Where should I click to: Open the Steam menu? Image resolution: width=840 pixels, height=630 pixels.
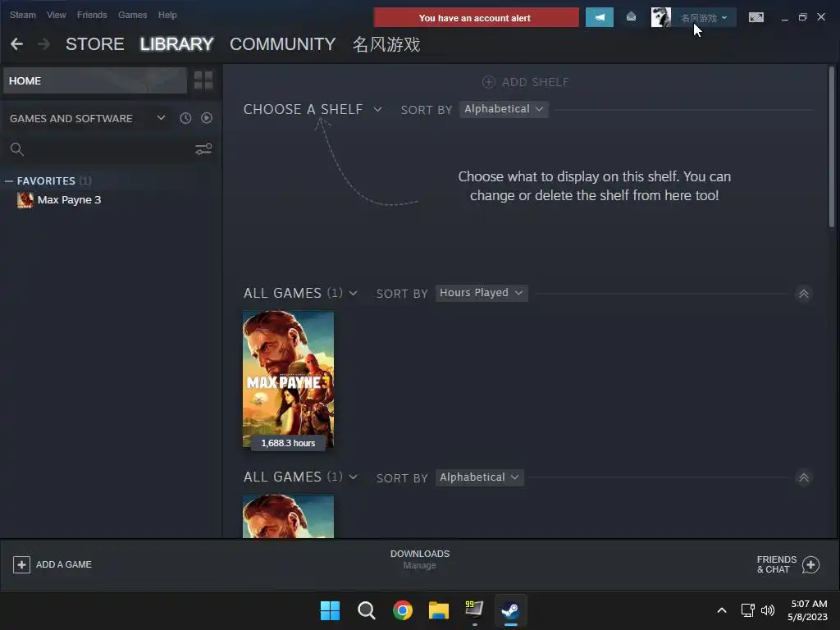click(x=22, y=15)
